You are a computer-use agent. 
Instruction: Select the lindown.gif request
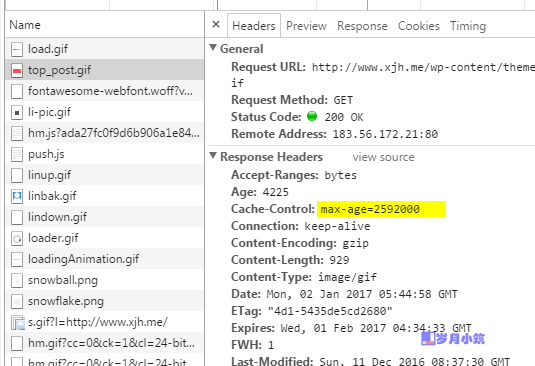click(x=105, y=217)
